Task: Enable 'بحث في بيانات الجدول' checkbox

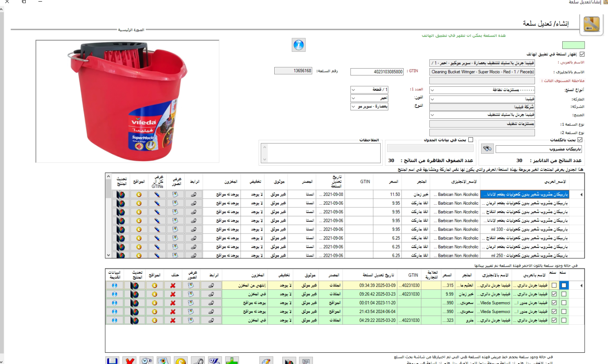Action: (471, 140)
